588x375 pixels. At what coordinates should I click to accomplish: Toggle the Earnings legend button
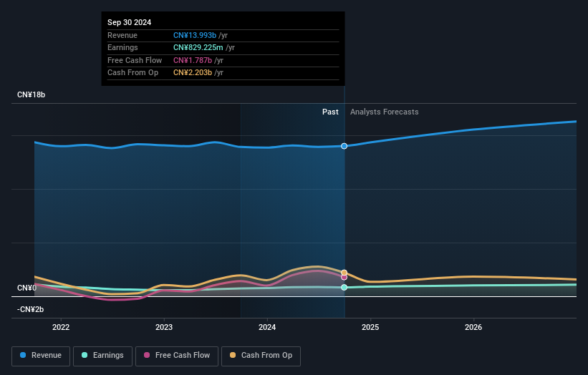click(x=102, y=356)
